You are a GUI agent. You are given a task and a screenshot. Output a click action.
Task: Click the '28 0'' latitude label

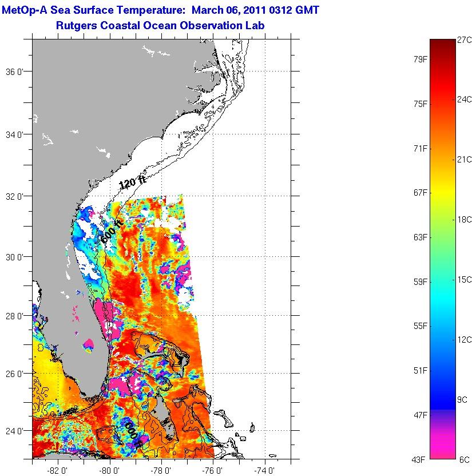pyautogui.click(x=14, y=316)
